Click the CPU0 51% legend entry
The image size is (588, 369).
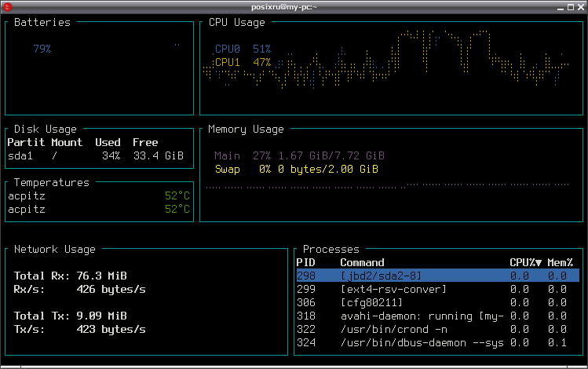pos(243,49)
